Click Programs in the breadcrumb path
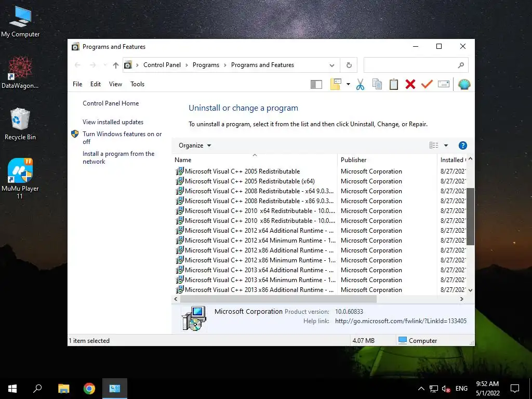The image size is (532, 399). coord(206,65)
